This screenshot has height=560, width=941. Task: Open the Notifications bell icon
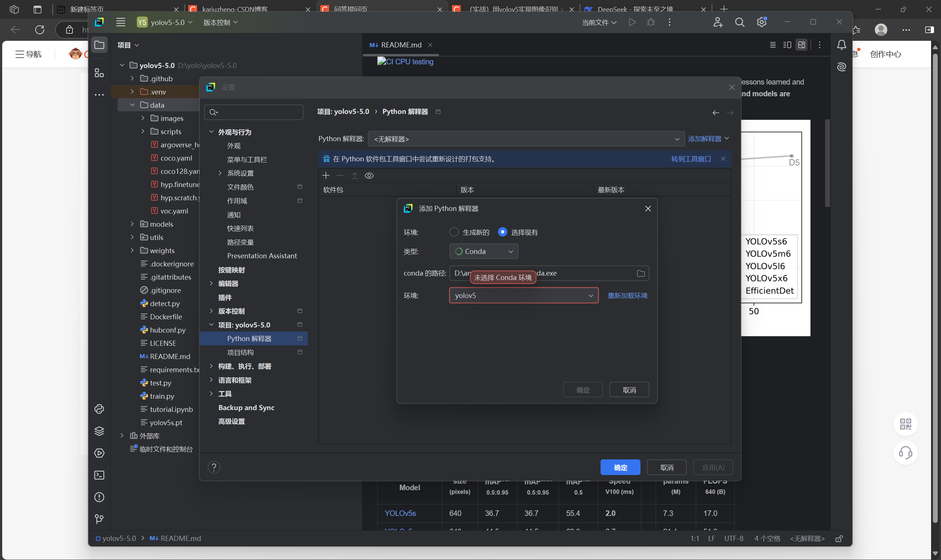click(x=842, y=45)
